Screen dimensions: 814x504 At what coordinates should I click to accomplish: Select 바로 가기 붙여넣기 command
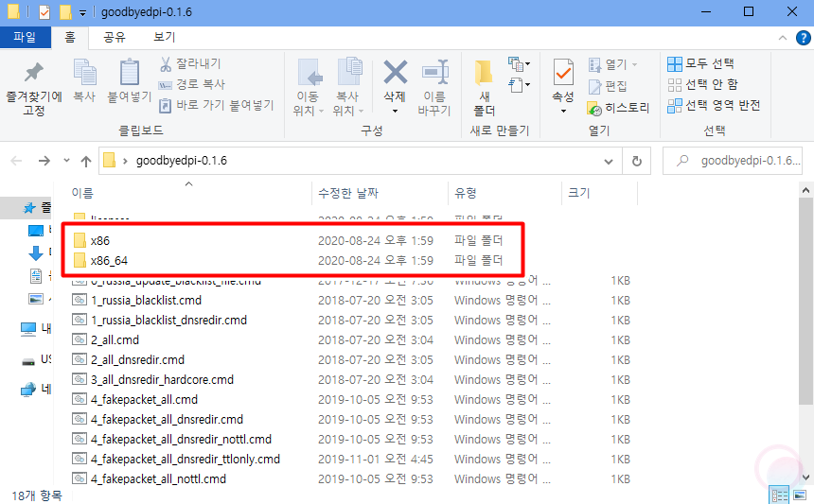tap(216, 105)
